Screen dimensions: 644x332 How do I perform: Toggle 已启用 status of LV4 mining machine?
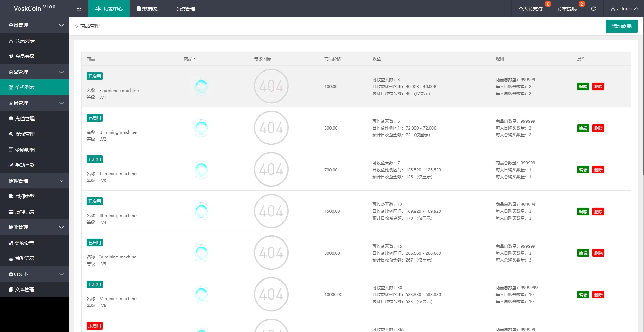click(95, 201)
